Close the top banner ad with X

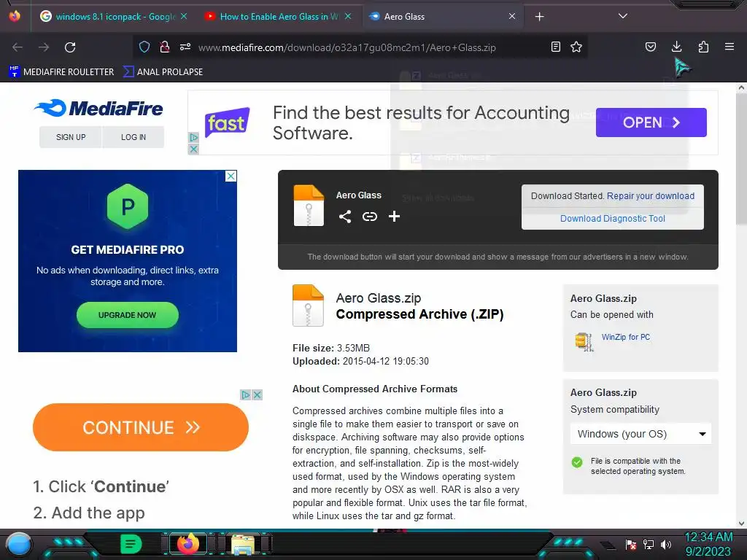193,149
